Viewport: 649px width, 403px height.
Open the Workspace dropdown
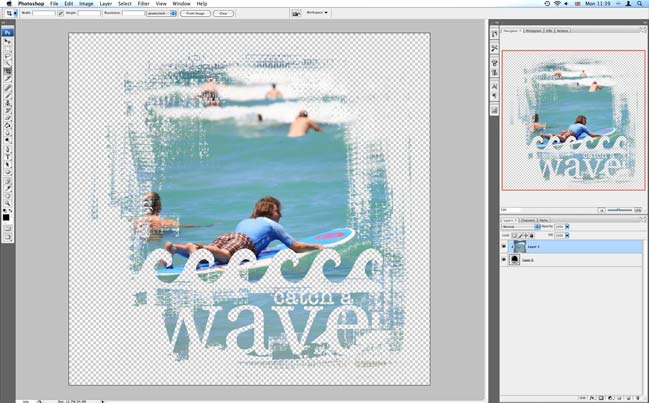point(317,13)
